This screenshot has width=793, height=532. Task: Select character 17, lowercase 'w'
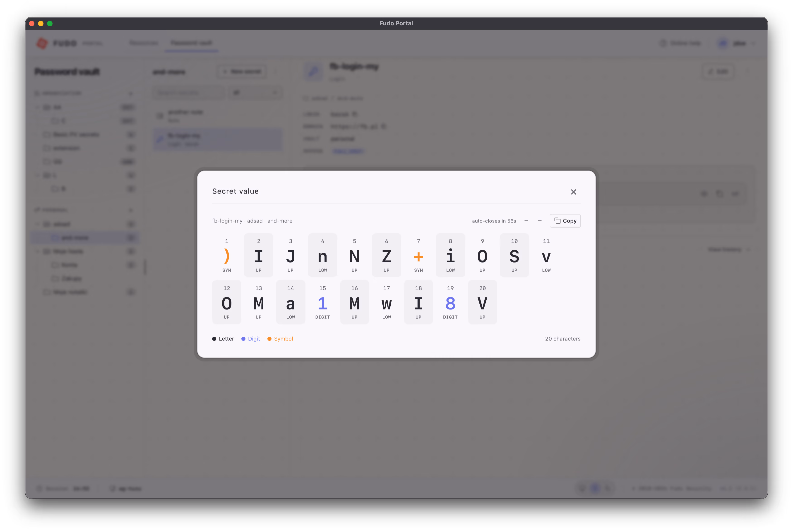point(387,302)
